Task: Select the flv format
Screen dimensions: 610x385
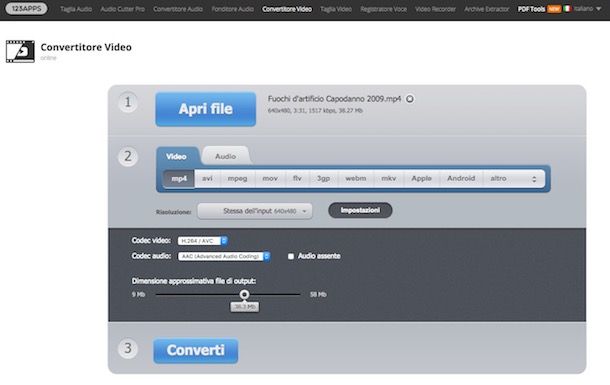Action: [x=297, y=178]
